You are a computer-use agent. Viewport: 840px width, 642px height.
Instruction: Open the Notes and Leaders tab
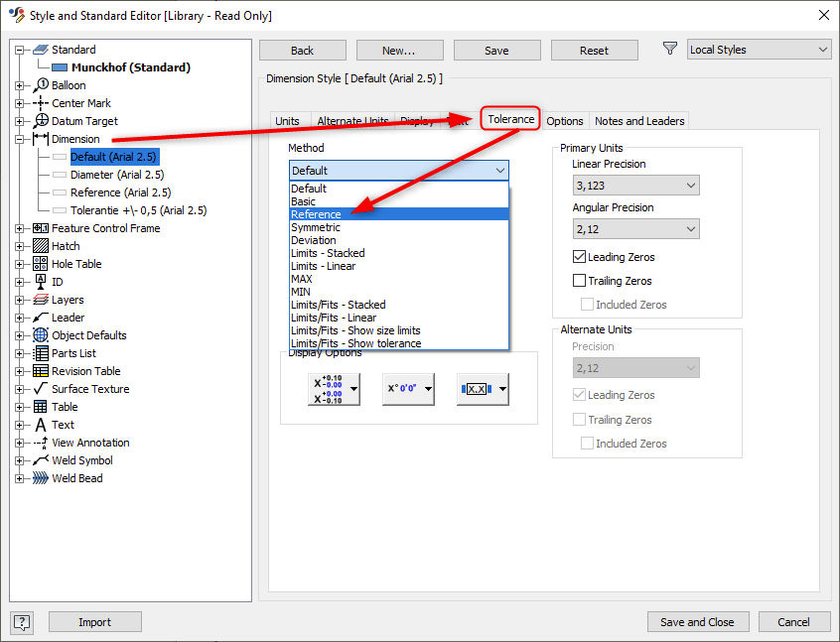(638, 120)
